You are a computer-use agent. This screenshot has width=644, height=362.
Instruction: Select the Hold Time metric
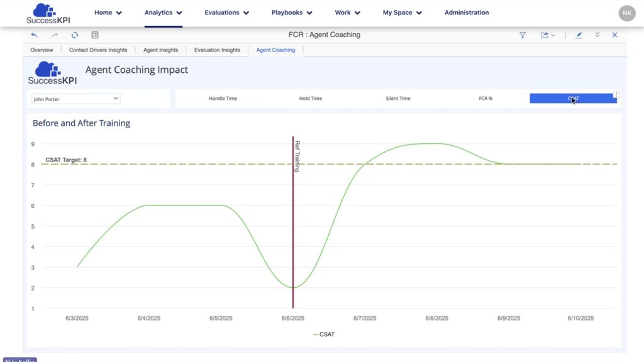(311, 99)
